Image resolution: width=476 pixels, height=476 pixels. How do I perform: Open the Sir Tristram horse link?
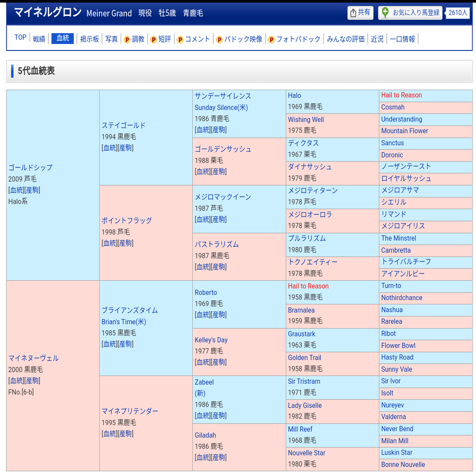tap(304, 381)
